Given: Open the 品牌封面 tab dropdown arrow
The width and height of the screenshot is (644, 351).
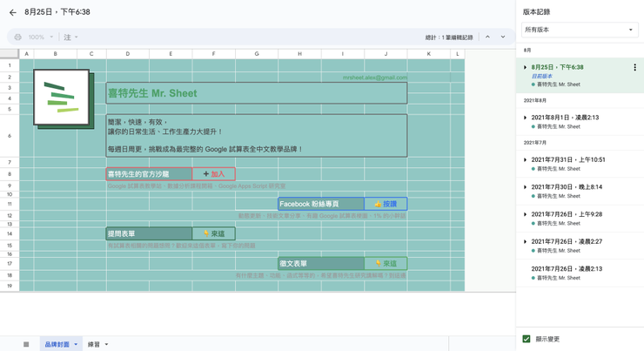Looking at the screenshot, I should 76,344.
